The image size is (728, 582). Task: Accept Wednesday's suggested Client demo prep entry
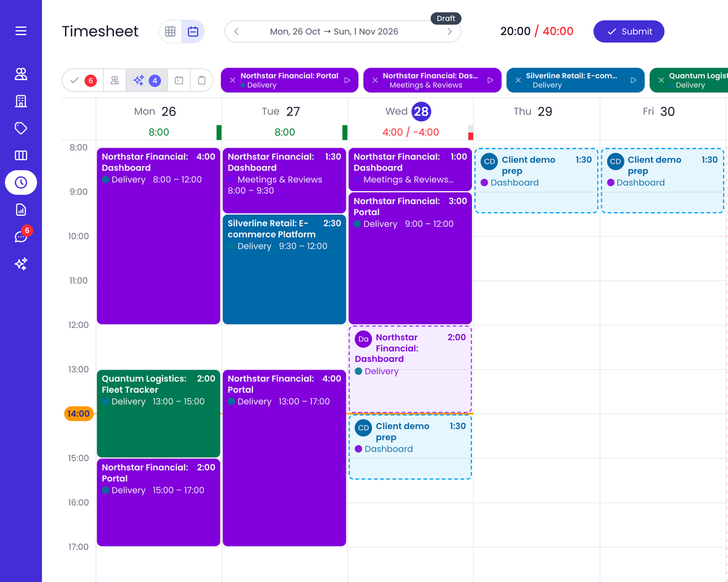(x=410, y=447)
